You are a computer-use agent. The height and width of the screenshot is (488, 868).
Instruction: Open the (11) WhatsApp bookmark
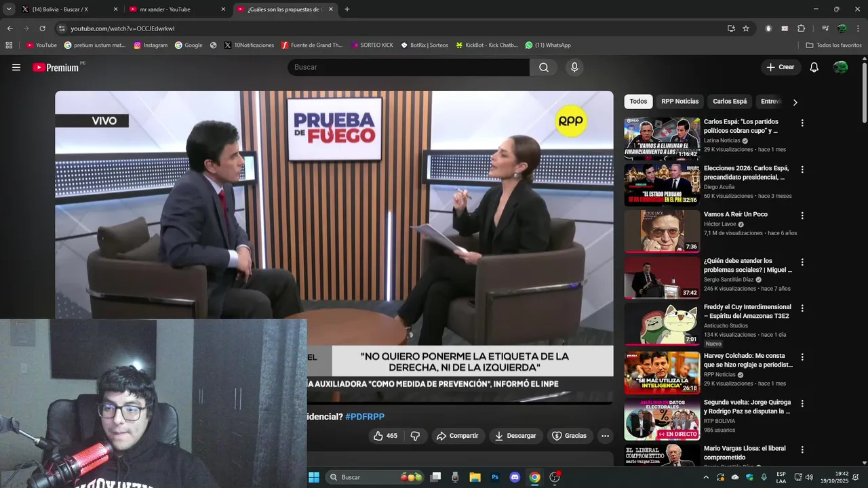548,45
